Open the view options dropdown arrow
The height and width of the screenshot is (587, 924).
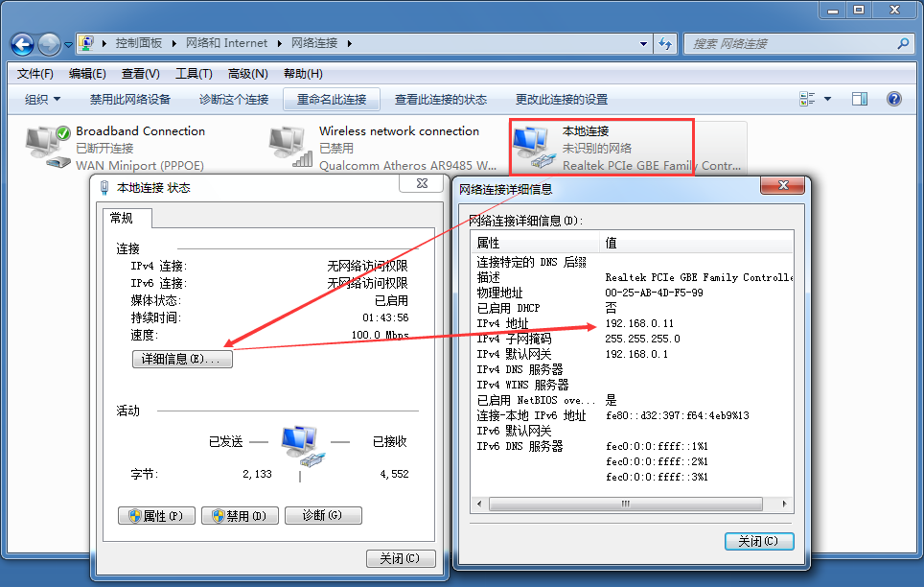(828, 99)
